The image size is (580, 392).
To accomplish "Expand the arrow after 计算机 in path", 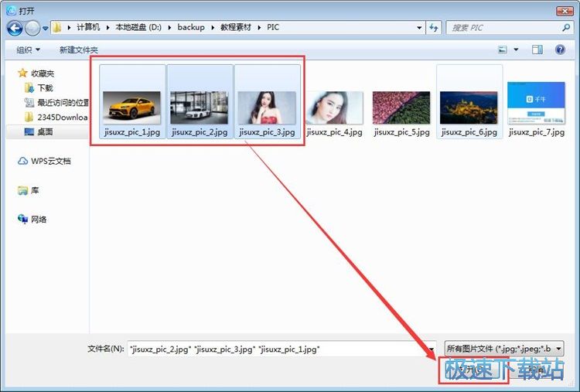I will 107,28.
